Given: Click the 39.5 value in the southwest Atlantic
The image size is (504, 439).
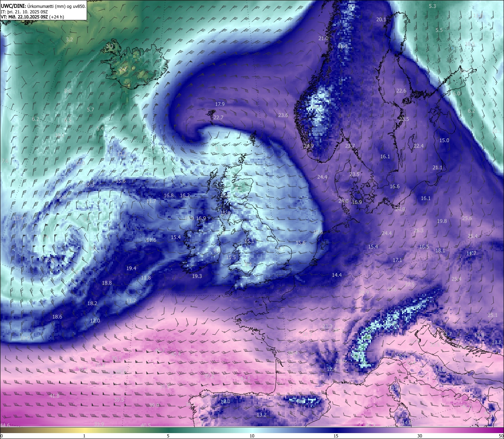Looking at the screenshot, I should (119, 400).
